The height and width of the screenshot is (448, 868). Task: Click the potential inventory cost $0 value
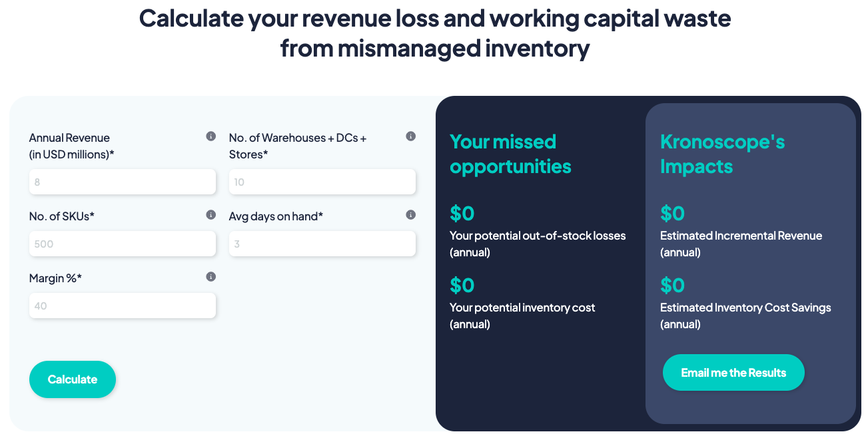tap(462, 286)
